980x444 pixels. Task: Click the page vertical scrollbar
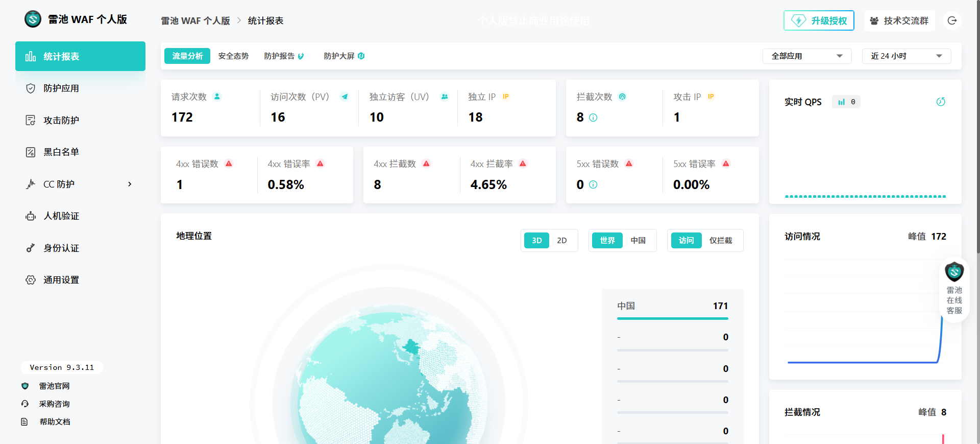coord(977,128)
